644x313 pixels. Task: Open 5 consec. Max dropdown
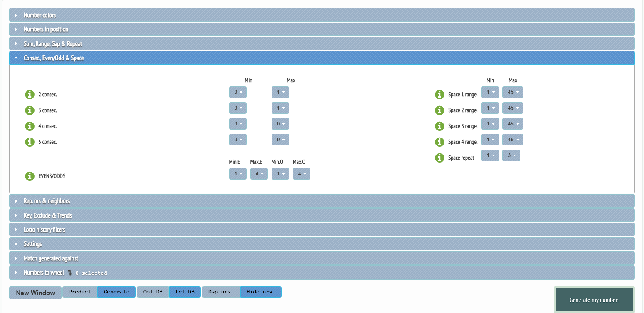point(280,140)
